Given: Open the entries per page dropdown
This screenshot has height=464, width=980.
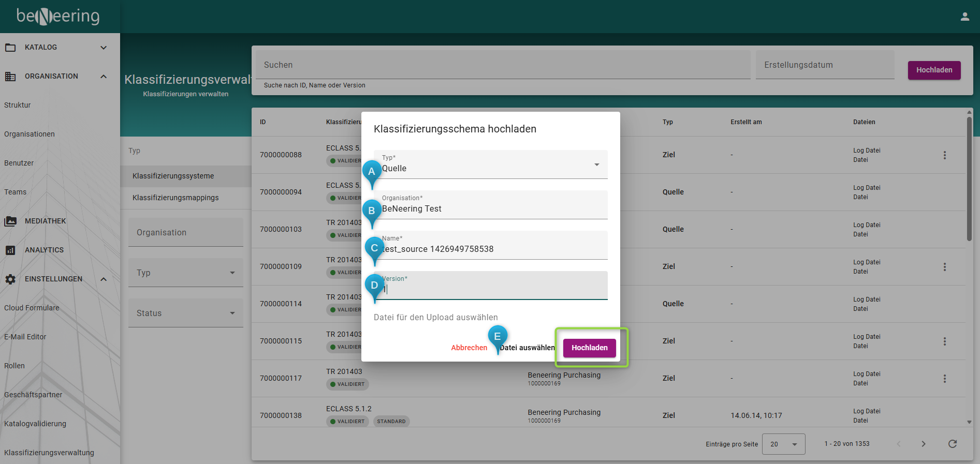Looking at the screenshot, I should click(x=783, y=444).
